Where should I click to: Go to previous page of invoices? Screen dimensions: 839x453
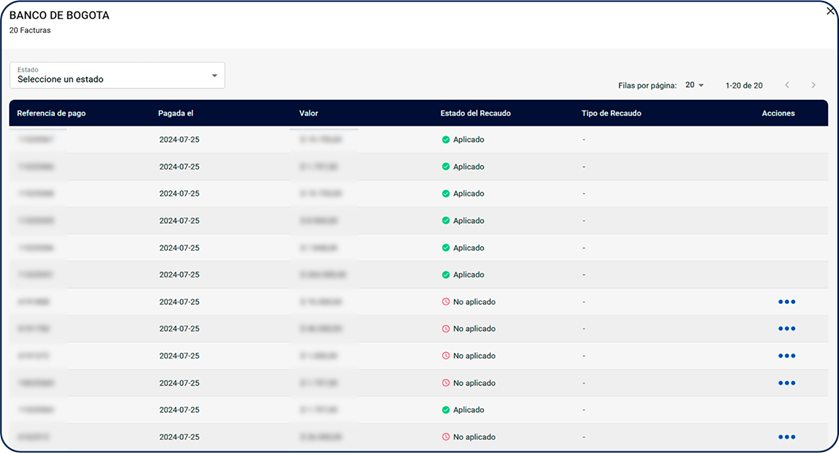[787, 86]
